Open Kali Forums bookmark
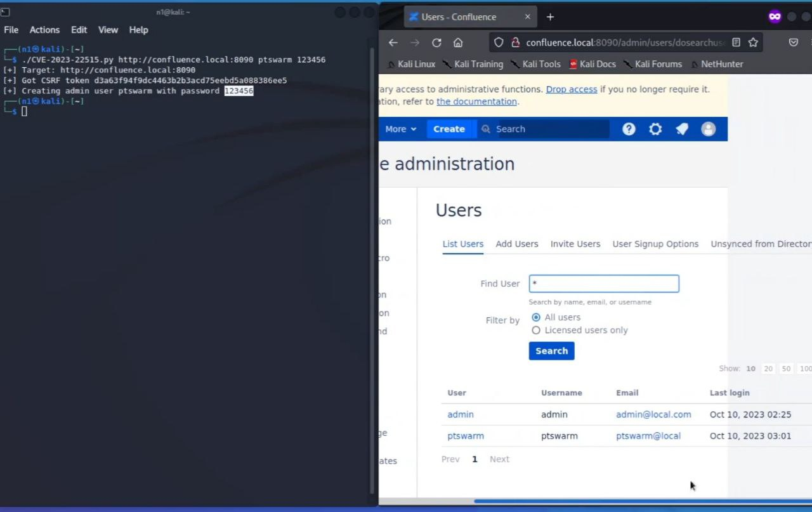This screenshot has width=812, height=512. pyautogui.click(x=653, y=64)
